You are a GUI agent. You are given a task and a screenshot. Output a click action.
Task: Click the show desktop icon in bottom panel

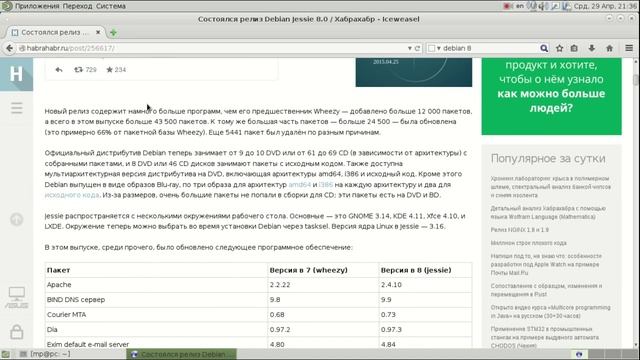point(5,354)
